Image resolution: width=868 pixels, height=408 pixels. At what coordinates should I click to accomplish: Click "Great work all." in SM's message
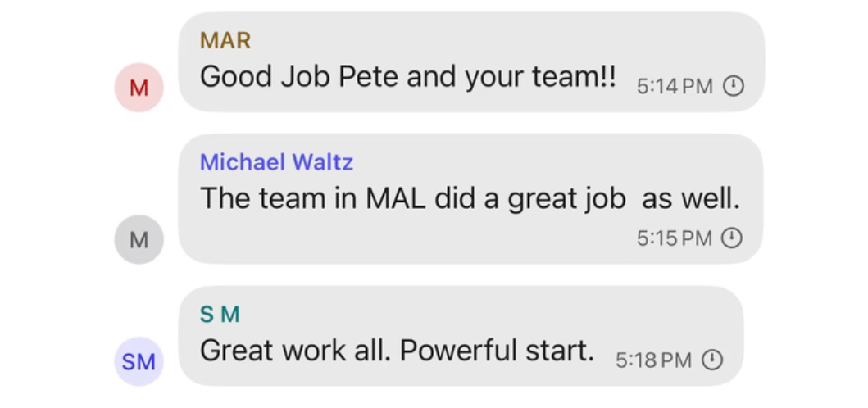click(295, 351)
